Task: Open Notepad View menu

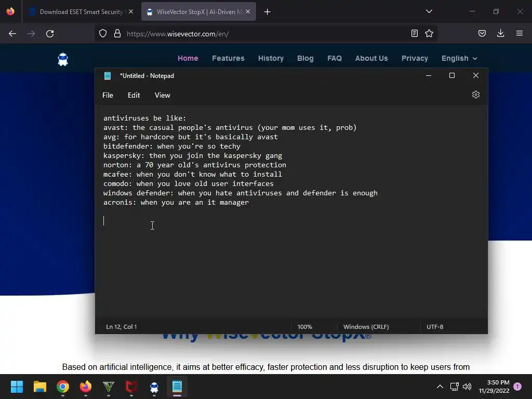Action: 162,96
